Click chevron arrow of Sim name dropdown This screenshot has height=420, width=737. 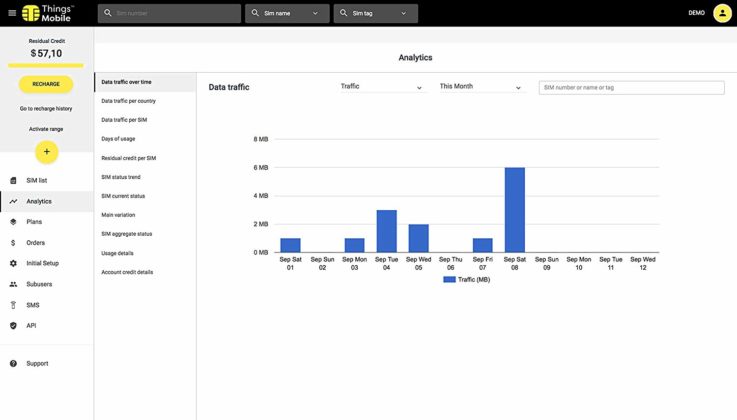point(315,14)
